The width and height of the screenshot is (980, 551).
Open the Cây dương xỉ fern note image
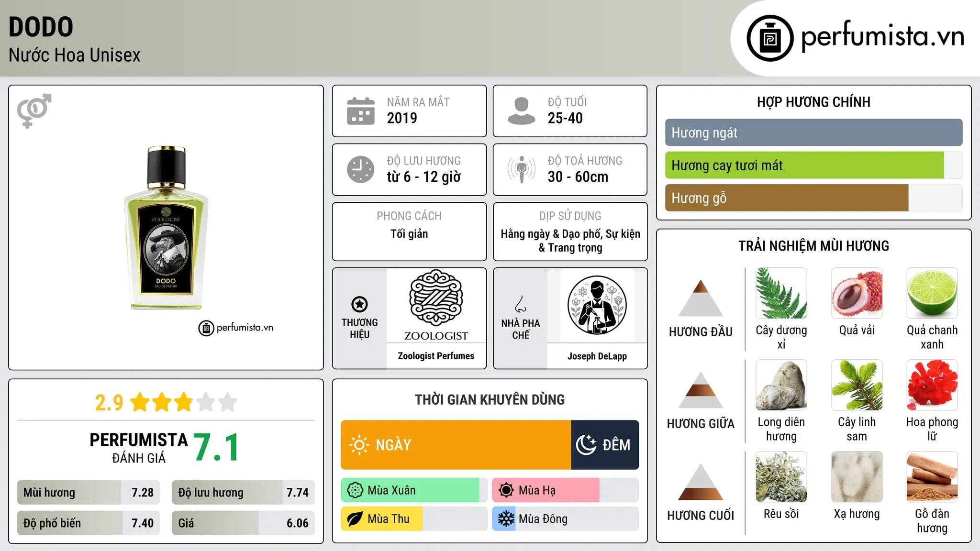[x=781, y=293]
